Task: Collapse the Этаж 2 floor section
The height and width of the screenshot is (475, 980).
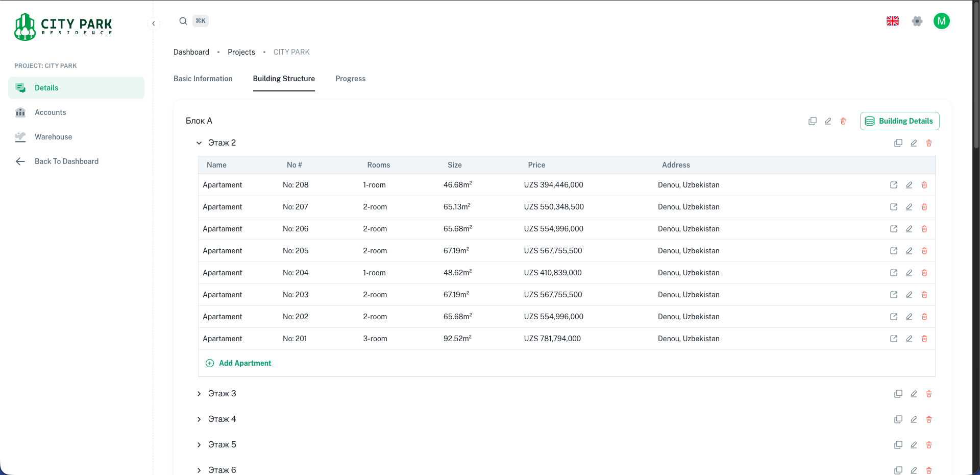Action: click(199, 143)
